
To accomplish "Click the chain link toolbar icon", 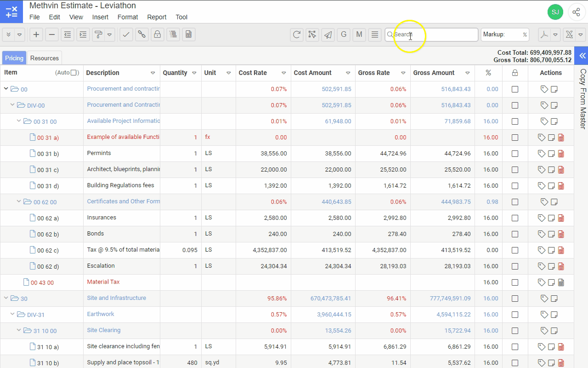I will pos(141,34).
